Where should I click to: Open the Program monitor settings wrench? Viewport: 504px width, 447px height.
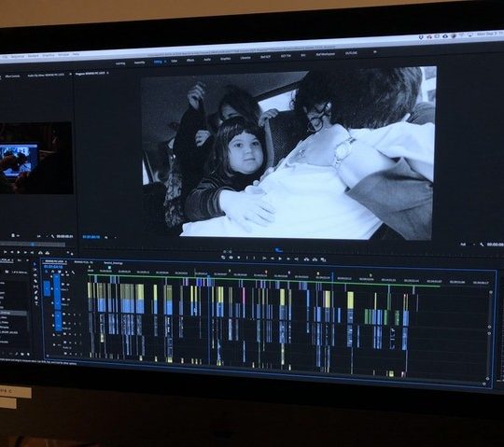pos(482,244)
